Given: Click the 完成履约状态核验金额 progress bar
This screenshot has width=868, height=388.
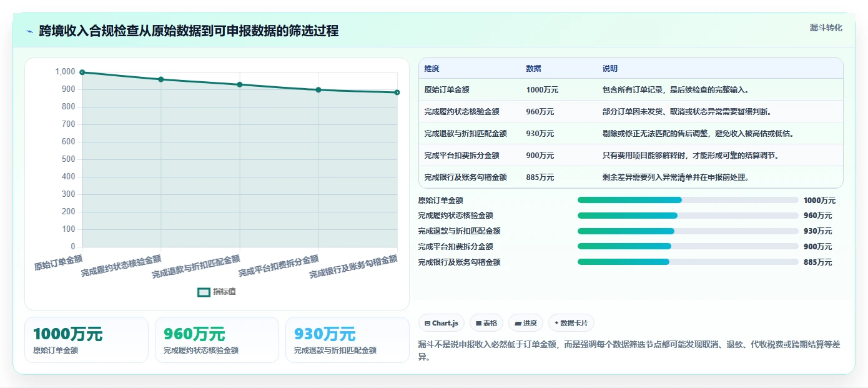Looking at the screenshot, I should 688,216.
